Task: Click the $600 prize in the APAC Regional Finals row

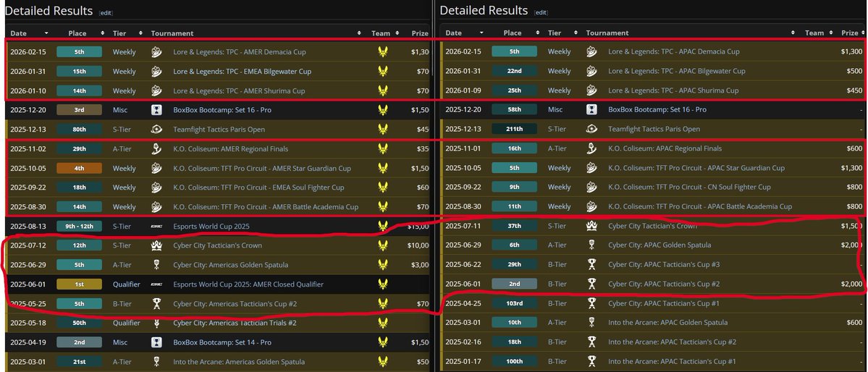Action: tap(854, 148)
